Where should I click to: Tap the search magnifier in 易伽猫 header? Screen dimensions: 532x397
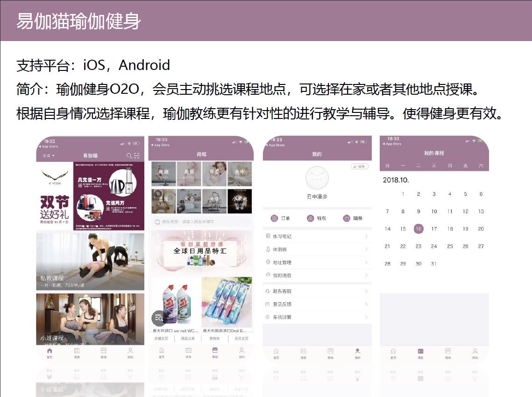129,155
